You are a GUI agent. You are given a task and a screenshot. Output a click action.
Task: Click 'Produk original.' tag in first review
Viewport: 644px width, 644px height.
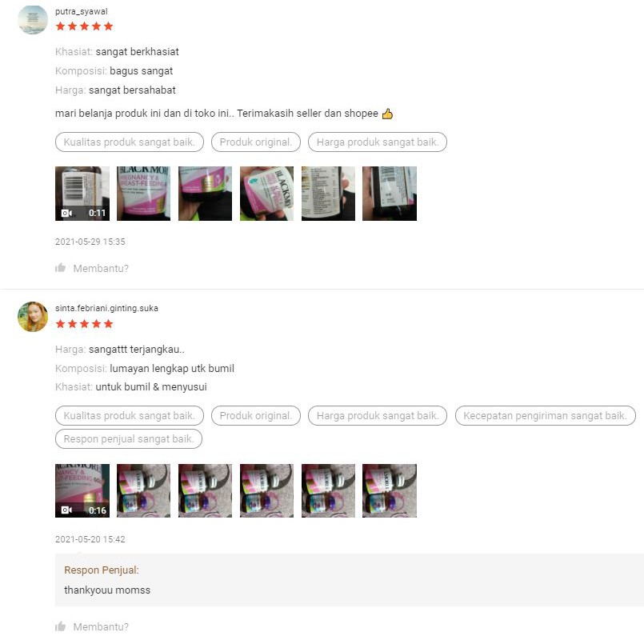(256, 142)
